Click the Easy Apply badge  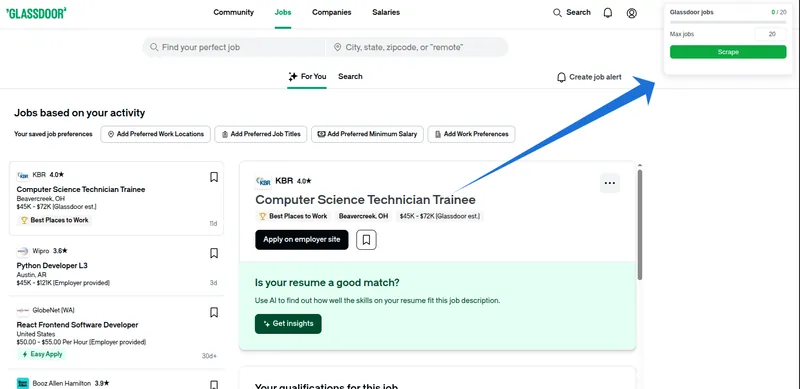(42, 354)
